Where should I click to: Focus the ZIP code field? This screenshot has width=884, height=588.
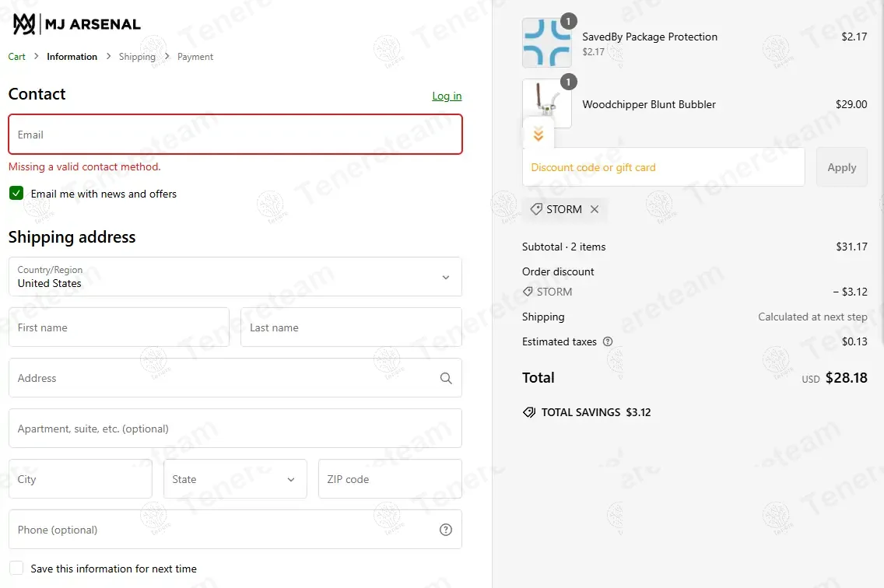[390, 479]
